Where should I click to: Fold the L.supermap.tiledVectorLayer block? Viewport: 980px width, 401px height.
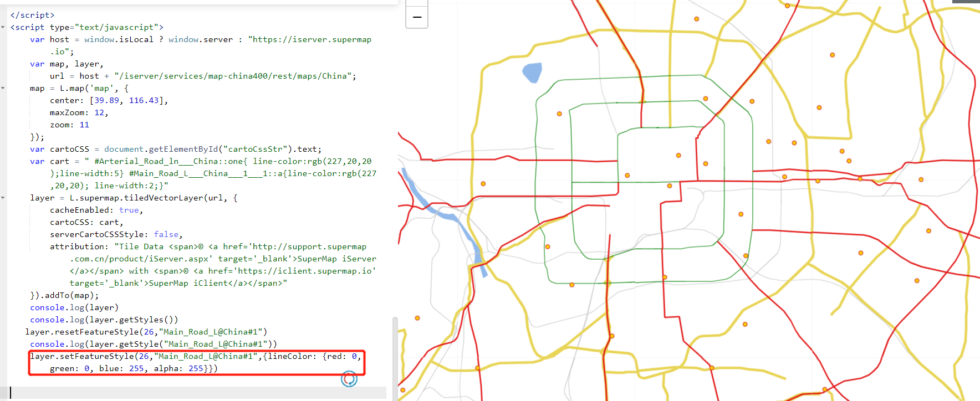click(x=3, y=198)
